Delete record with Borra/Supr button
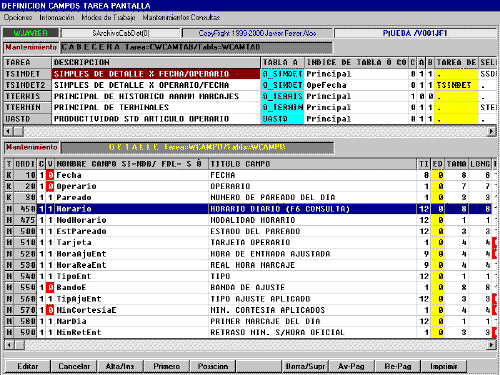500x375 pixels. click(x=305, y=366)
